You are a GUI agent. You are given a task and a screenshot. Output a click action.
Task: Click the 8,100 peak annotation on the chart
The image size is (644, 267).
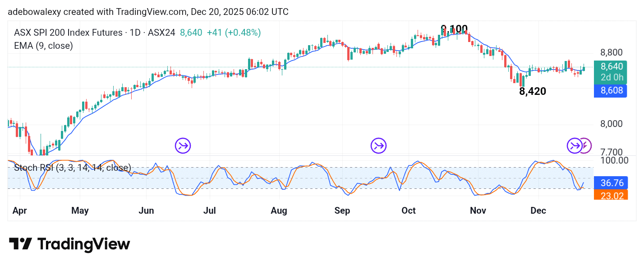(455, 29)
